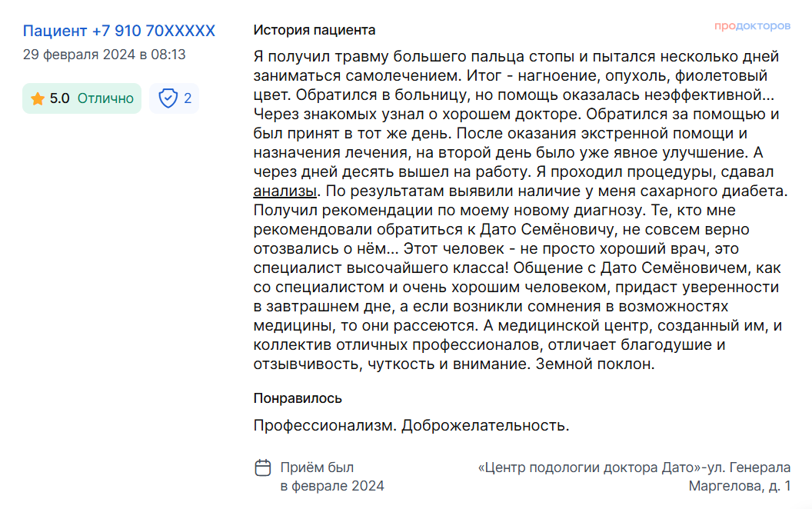
Task: Click the blue shield verification icon
Action: pos(168,98)
